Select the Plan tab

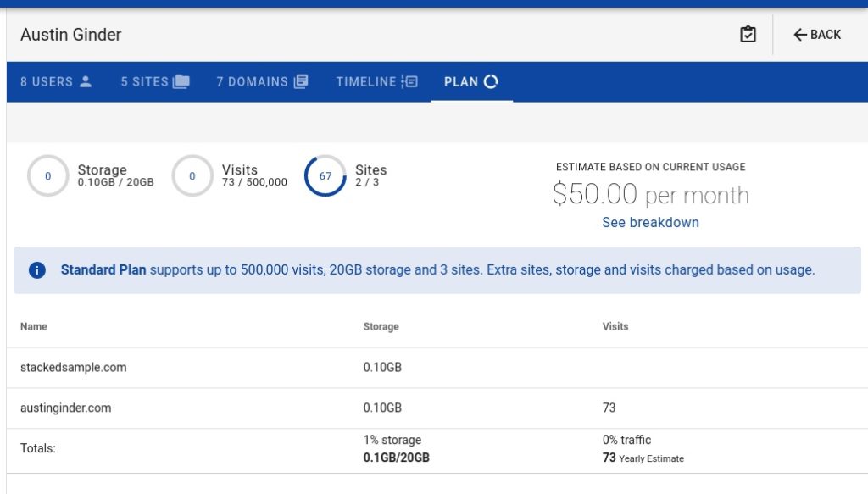(x=471, y=82)
